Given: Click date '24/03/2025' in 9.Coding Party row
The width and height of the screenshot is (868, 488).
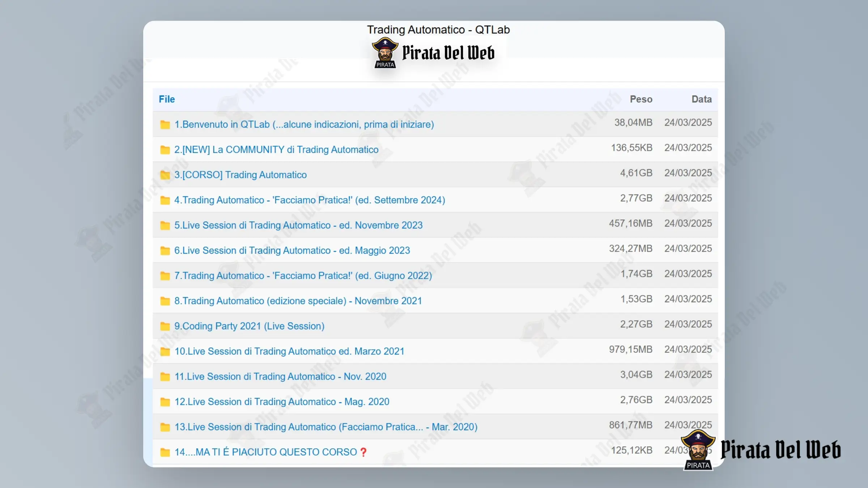Looking at the screenshot, I should 688,324.
